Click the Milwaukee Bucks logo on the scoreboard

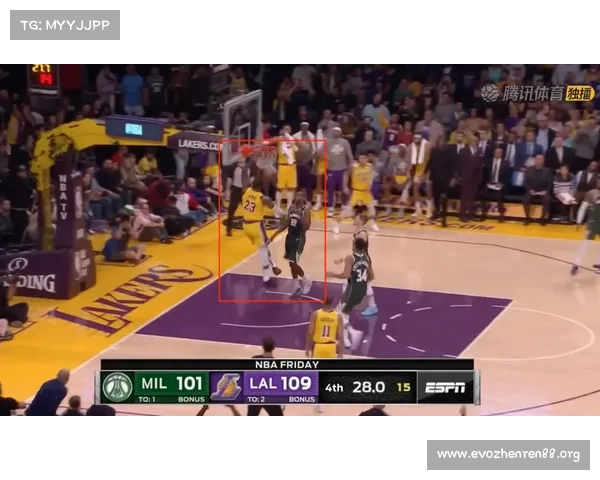click(x=117, y=387)
